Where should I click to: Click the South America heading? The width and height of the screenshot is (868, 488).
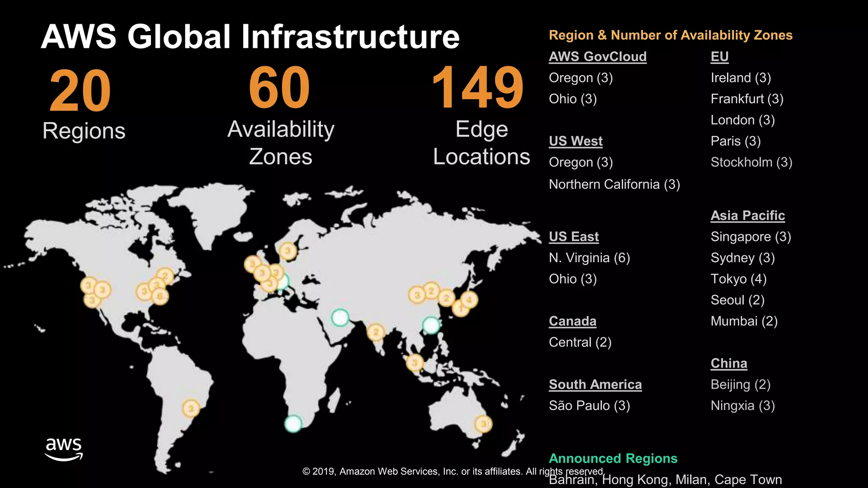click(x=595, y=385)
